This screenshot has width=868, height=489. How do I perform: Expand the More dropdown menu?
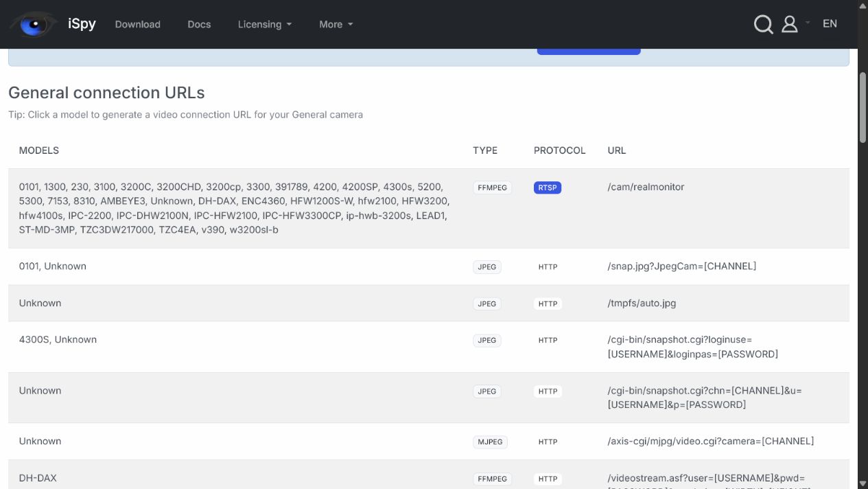tap(336, 24)
